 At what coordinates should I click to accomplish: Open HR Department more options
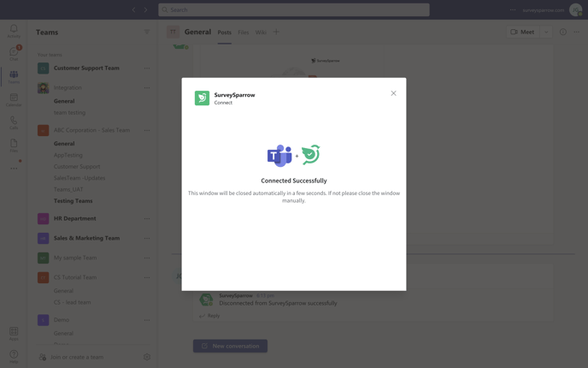click(x=147, y=218)
